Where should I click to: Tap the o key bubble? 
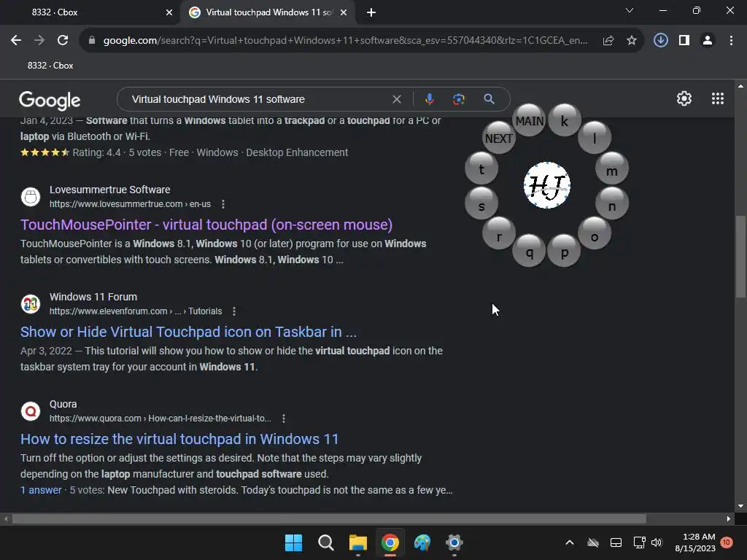pyautogui.click(x=595, y=234)
